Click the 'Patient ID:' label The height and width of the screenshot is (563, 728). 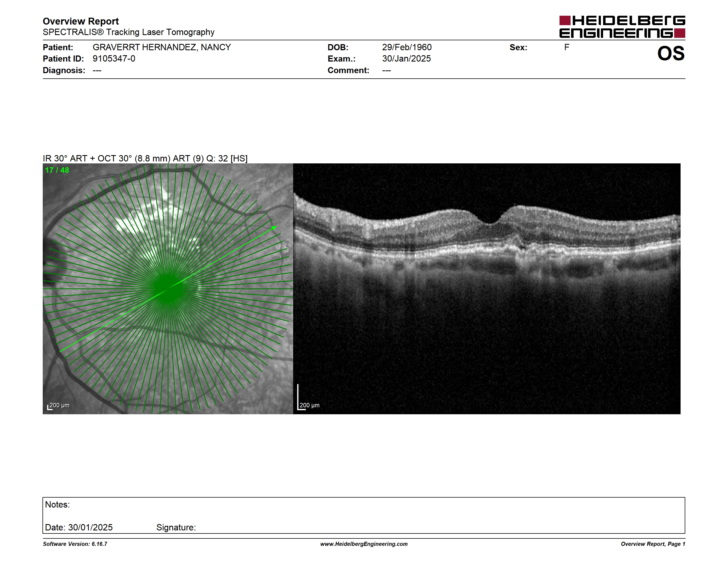(x=63, y=59)
